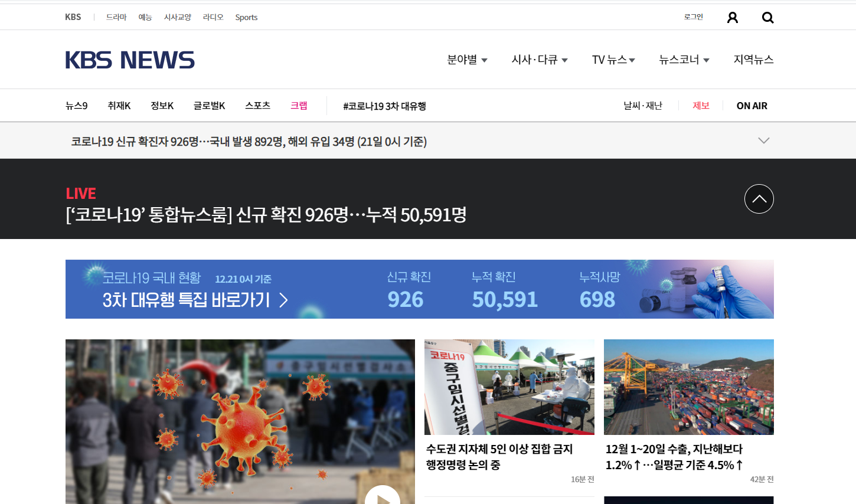Open the Sports top link
This screenshot has width=856, height=504.
click(246, 17)
